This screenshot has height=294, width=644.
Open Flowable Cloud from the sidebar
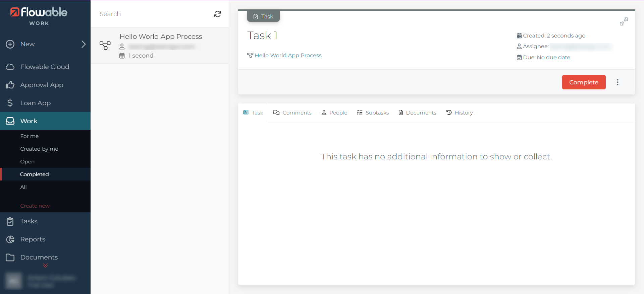(x=45, y=67)
